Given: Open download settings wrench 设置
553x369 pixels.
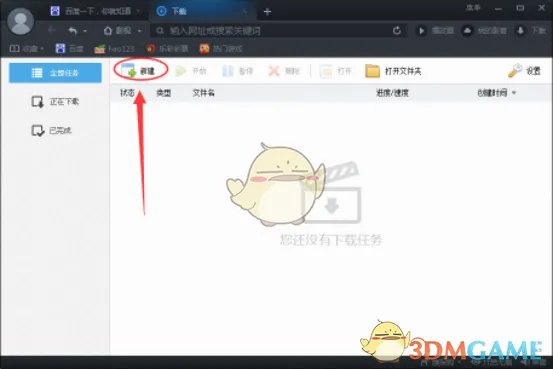Looking at the screenshot, I should click(524, 71).
